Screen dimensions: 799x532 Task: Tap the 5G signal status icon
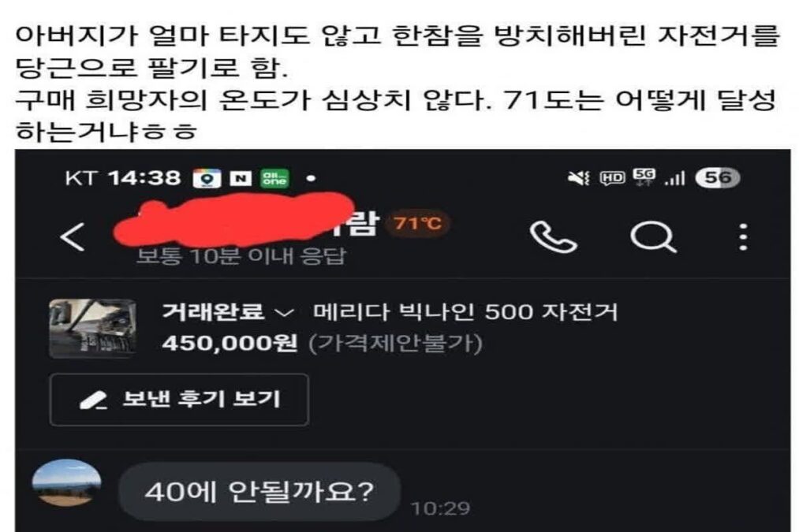644,176
